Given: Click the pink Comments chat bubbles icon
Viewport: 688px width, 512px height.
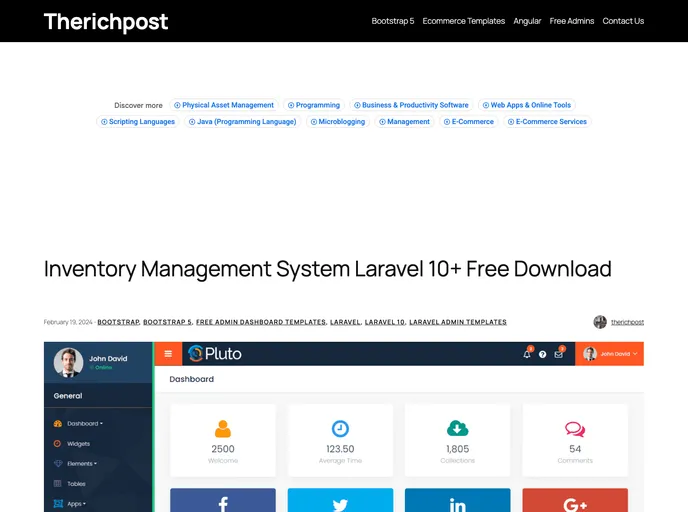Looking at the screenshot, I should coord(575,428).
